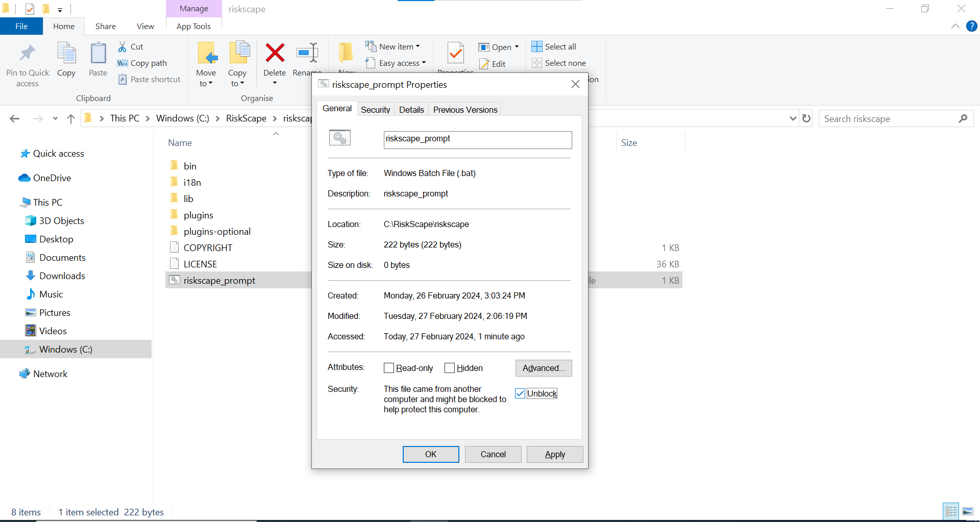Collapse the ribbon with the chevron
The width and height of the screenshot is (980, 522).
[x=955, y=26]
